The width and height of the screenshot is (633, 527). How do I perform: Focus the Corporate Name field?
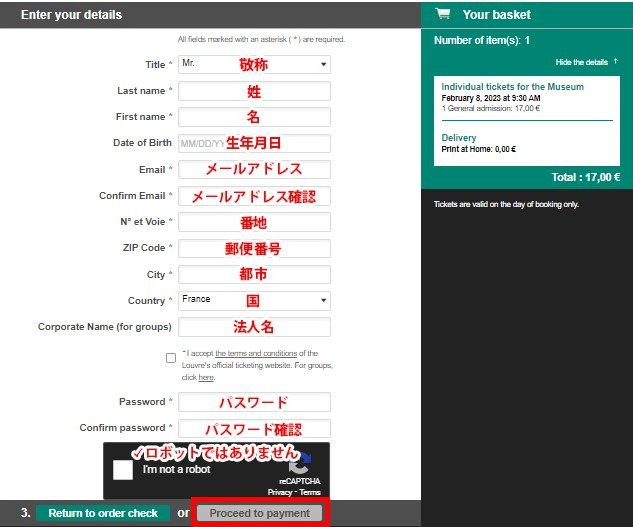tap(254, 327)
